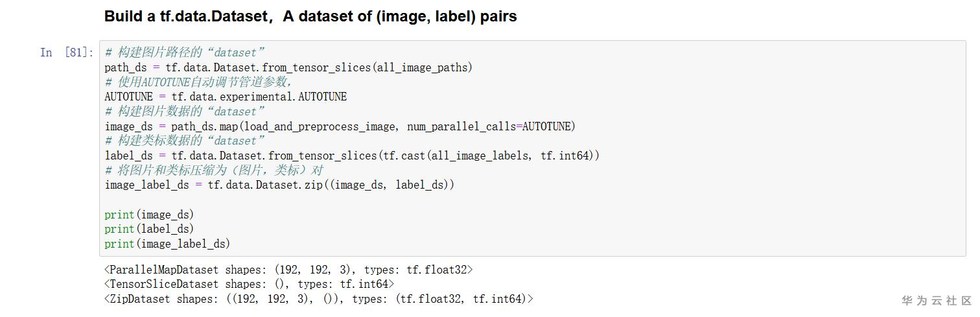Image resolution: width=980 pixels, height=317 pixels.
Task: Click the comment line about AUTOTUNE
Action: (199, 82)
